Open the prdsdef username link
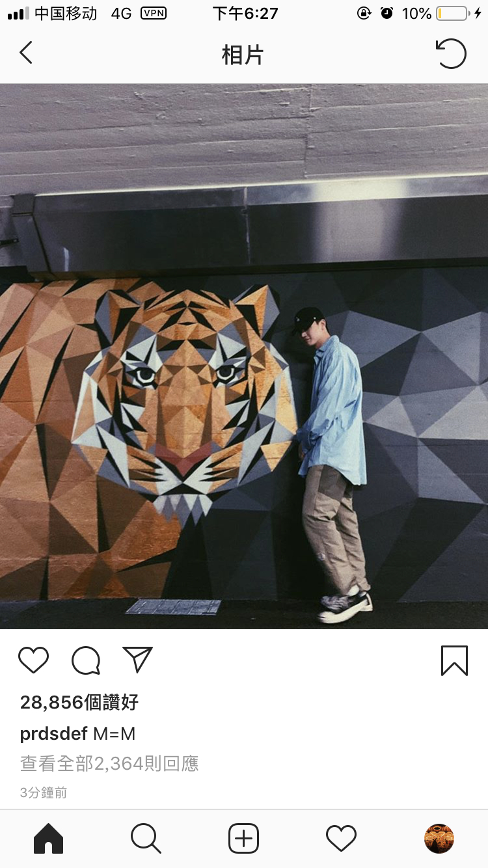 coord(53,734)
